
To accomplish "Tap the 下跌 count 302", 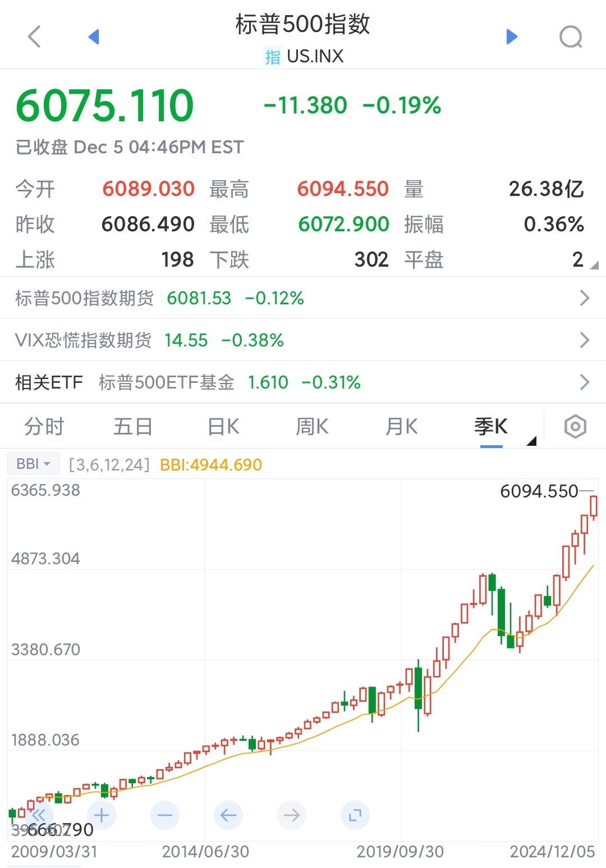I will point(371,259).
